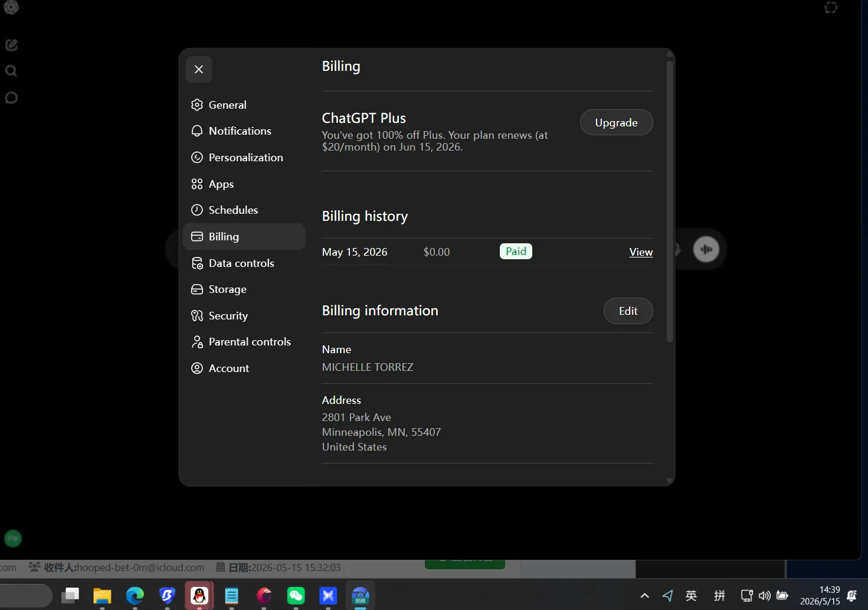Show hidden system tray icons
Screen dimensions: 868x610
(x=644, y=596)
